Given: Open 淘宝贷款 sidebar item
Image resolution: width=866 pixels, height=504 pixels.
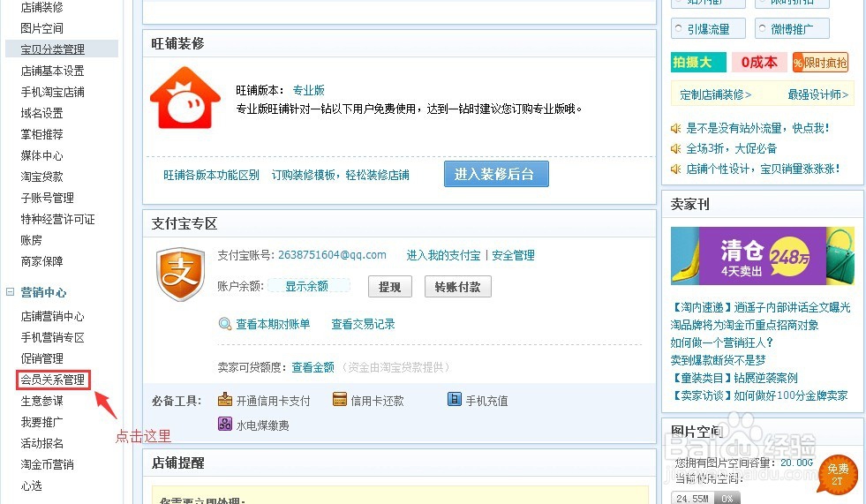Looking at the screenshot, I should pos(42,177).
